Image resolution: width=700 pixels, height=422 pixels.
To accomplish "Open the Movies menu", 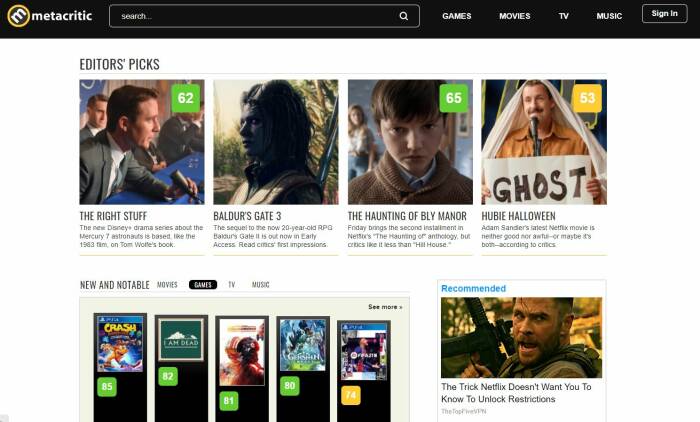I will pos(515,16).
